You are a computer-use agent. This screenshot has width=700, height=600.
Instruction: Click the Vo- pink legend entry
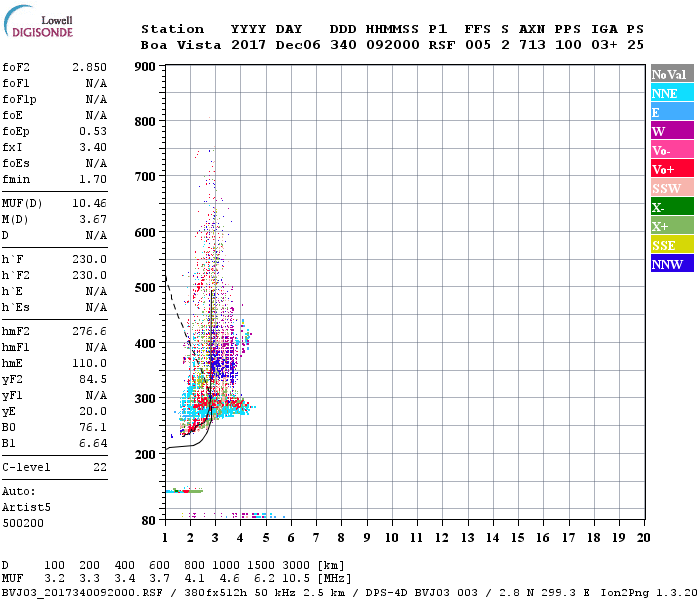point(672,150)
